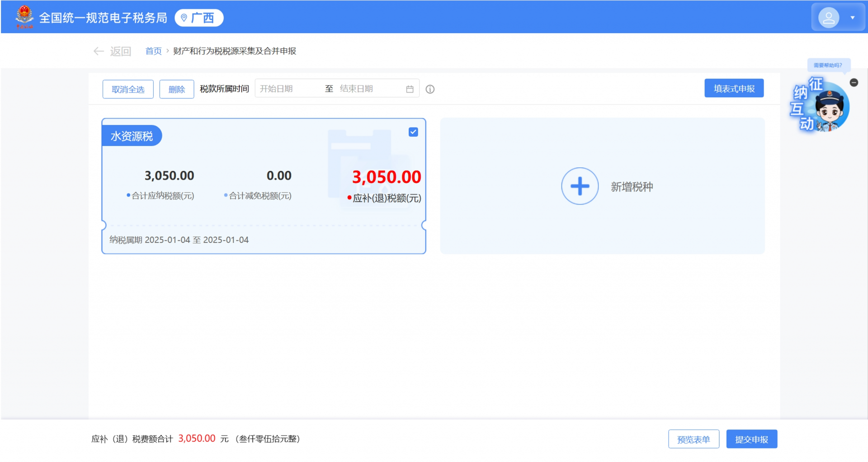Uncheck the 水资源税 card checkbox
This screenshot has height=462, width=868.
click(413, 132)
